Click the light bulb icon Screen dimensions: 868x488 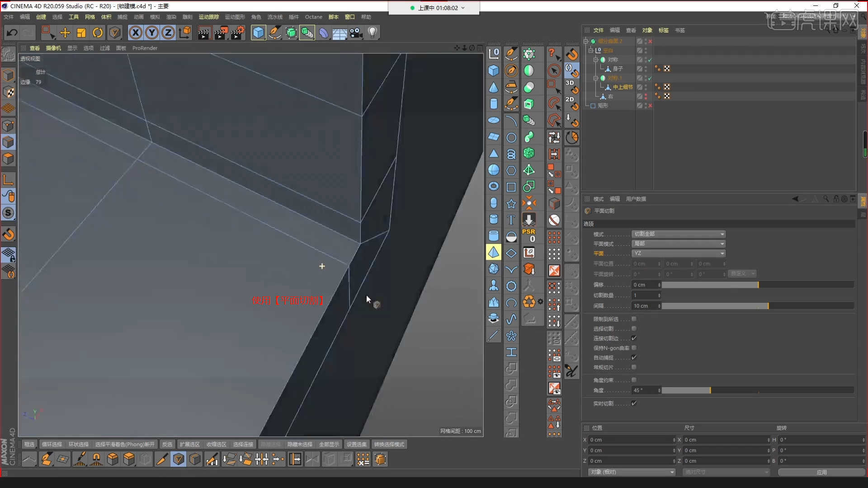(373, 33)
